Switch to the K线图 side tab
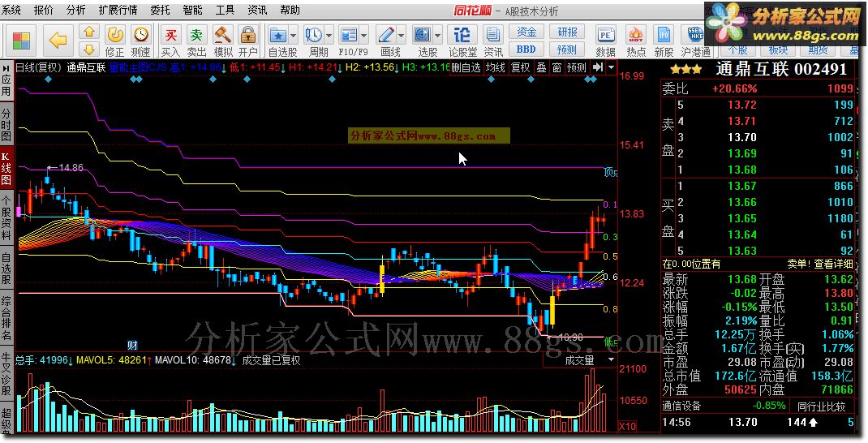 [x=6, y=169]
